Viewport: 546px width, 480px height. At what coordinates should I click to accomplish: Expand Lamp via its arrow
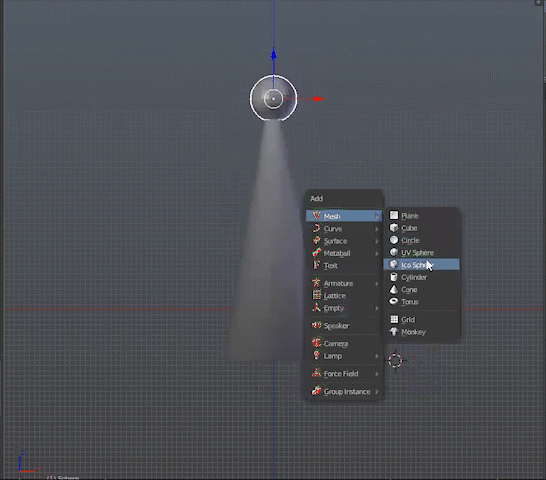pyautogui.click(x=377, y=356)
